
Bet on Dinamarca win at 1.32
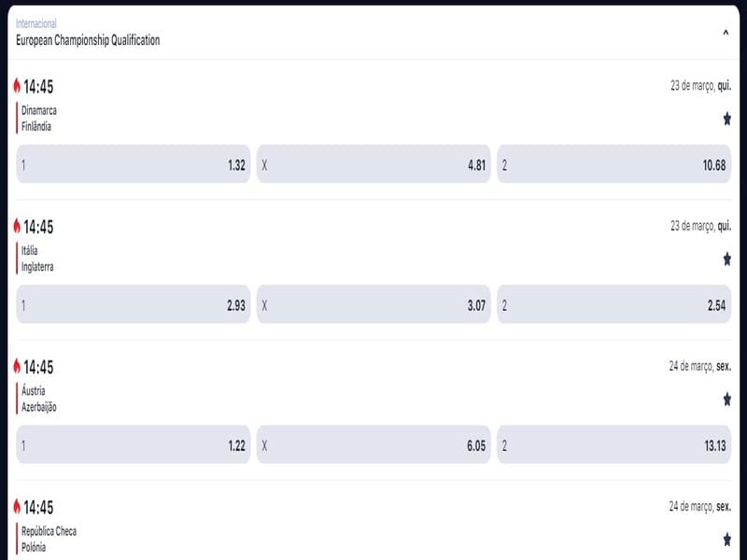pos(134,164)
